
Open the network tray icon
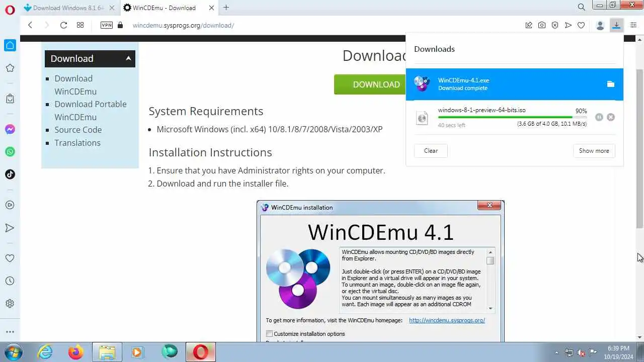(569, 352)
